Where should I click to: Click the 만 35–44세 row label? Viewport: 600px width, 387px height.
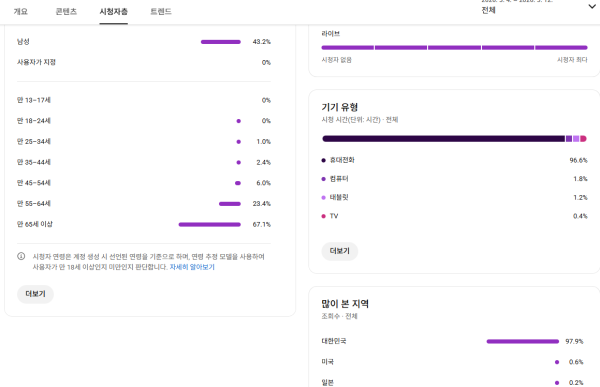click(x=34, y=162)
